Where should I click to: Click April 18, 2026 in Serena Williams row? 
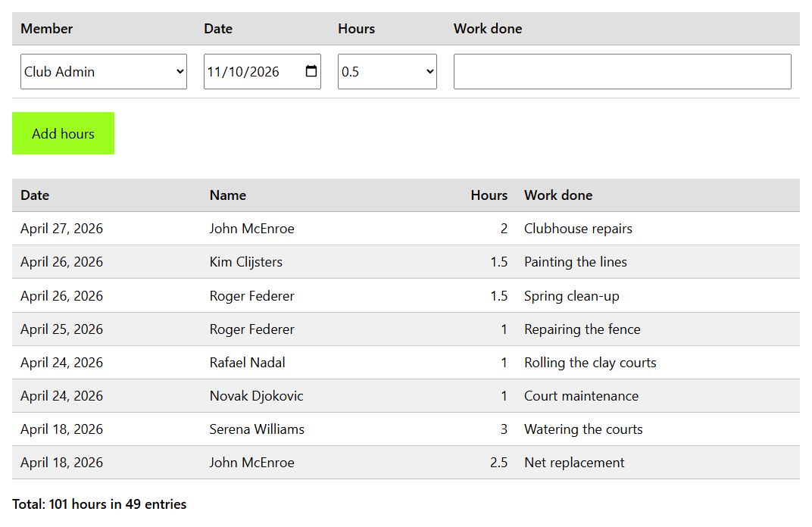point(61,429)
